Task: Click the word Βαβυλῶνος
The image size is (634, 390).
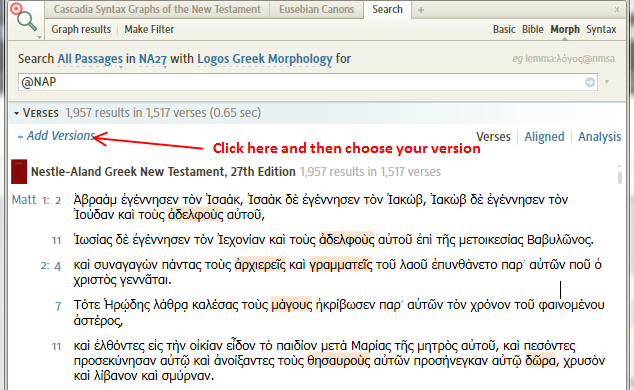Action: (x=560, y=240)
